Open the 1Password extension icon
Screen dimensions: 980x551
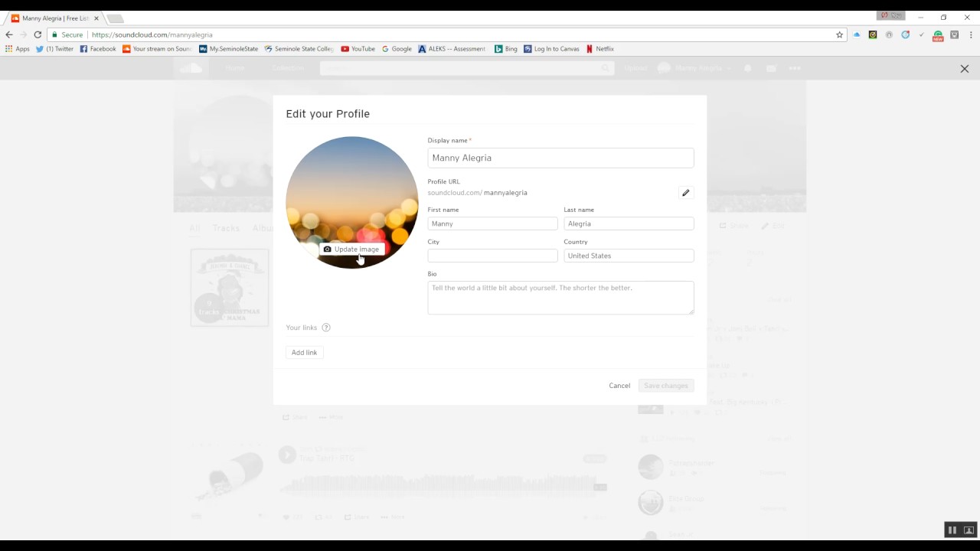coord(889,34)
